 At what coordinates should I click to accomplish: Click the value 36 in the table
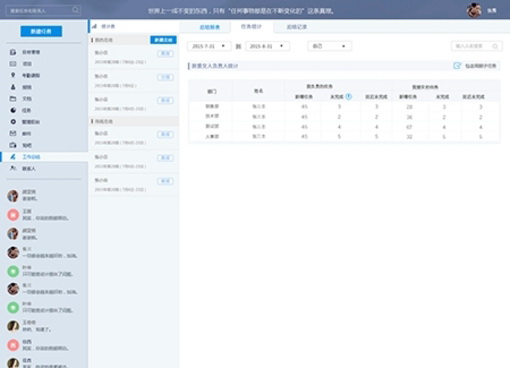[409, 117]
